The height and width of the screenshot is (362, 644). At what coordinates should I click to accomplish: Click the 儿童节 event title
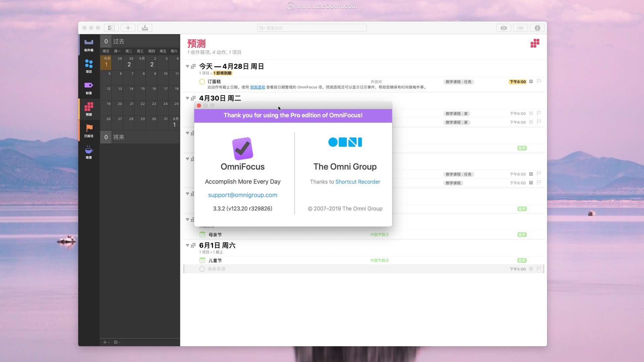(215, 260)
